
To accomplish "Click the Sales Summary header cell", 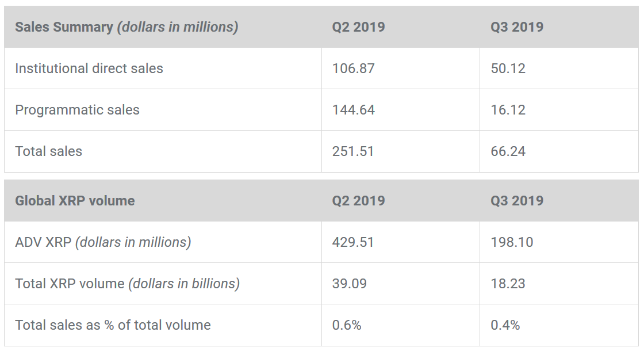I will click(x=126, y=27).
